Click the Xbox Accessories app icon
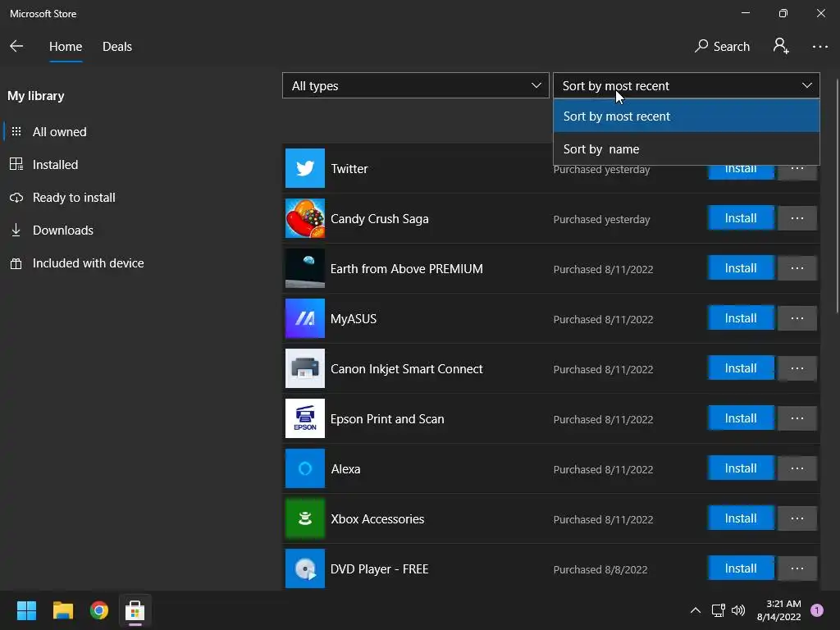This screenshot has height=630, width=840. coord(305,518)
